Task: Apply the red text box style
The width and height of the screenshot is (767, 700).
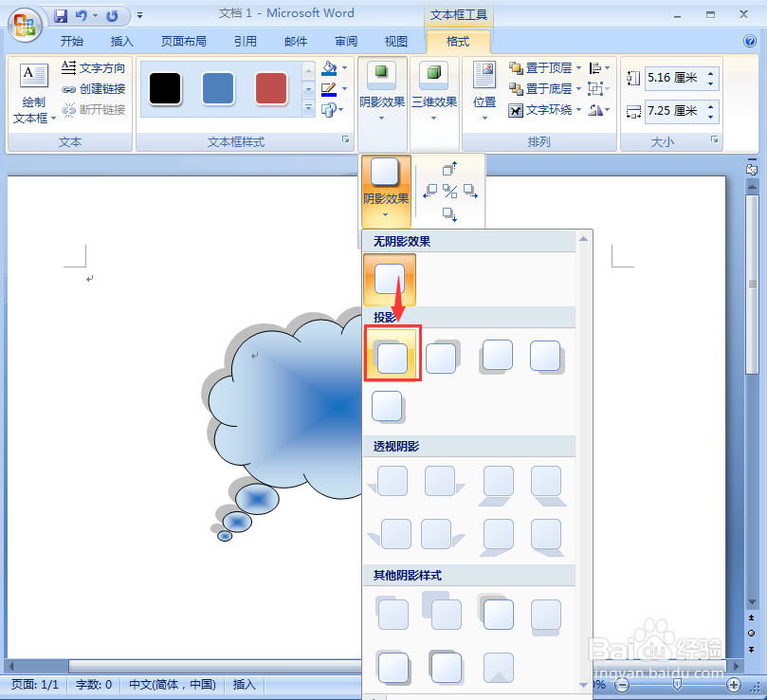Action: coord(271,88)
